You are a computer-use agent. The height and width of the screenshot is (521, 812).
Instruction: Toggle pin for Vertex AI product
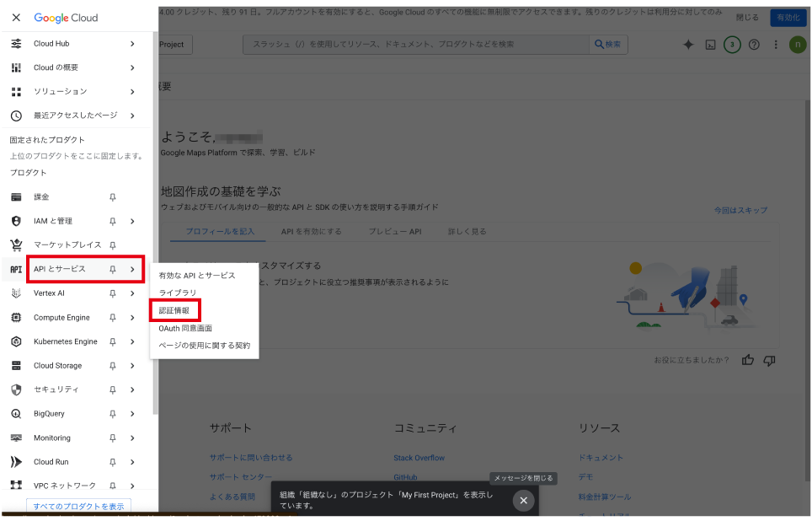tap(113, 293)
